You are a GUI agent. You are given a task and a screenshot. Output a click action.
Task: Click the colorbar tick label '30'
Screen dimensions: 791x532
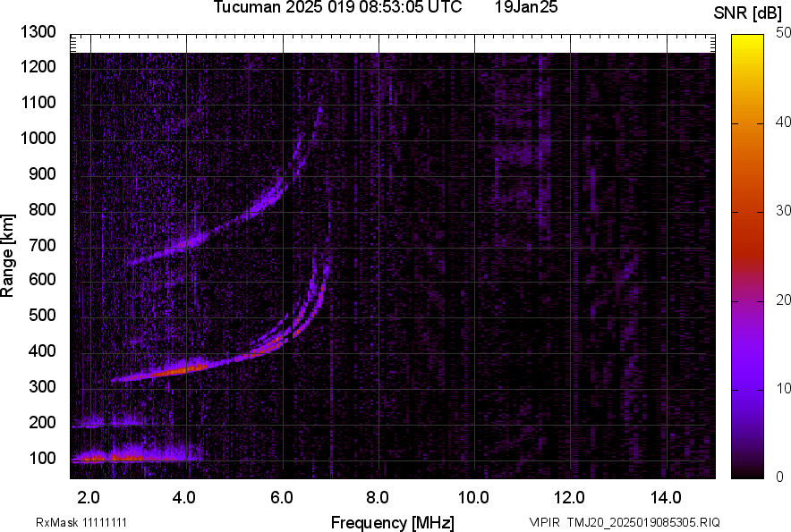783,211
